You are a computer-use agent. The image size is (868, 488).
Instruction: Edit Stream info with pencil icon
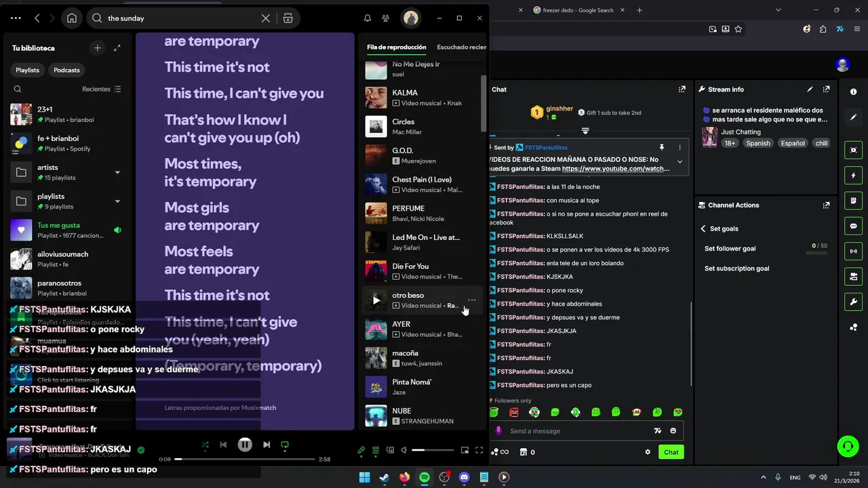(810, 89)
